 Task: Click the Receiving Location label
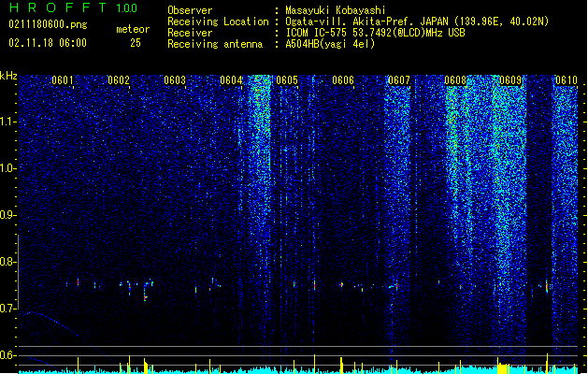tap(218, 22)
